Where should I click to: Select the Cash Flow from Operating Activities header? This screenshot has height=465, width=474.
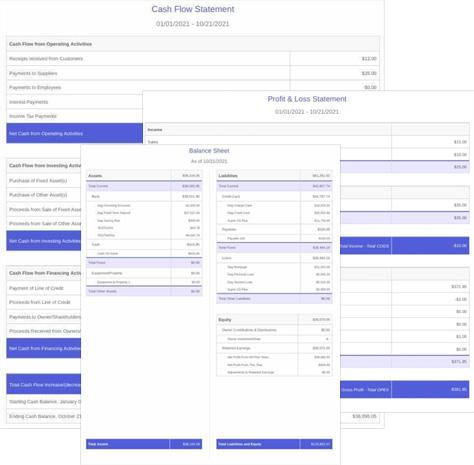click(x=193, y=44)
